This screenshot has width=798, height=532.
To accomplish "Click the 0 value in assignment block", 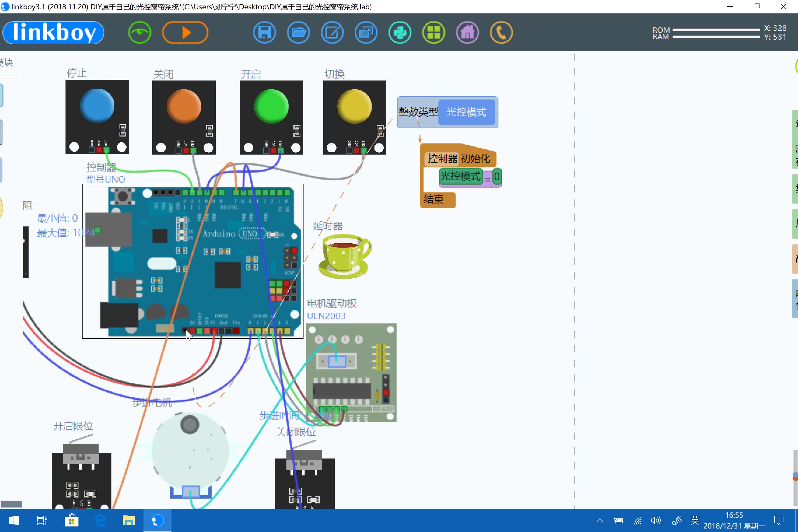I will pyautogui.click(x=497, y=176).
